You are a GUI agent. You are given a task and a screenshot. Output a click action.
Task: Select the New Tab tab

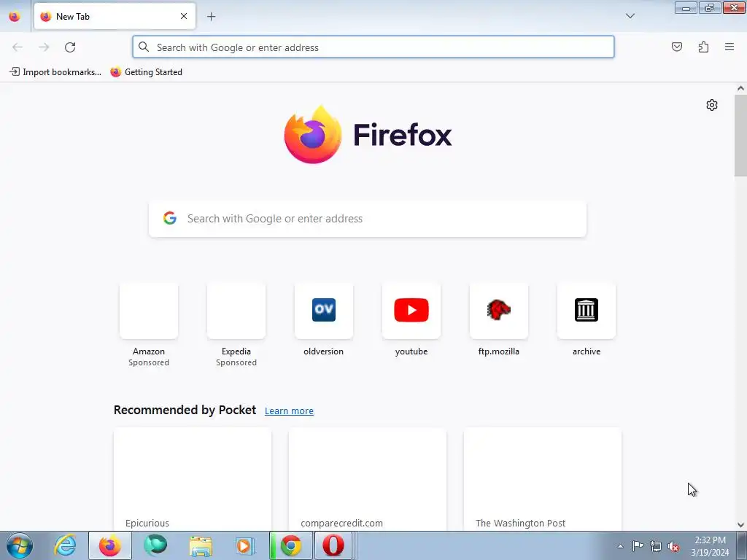click(115, 16)
